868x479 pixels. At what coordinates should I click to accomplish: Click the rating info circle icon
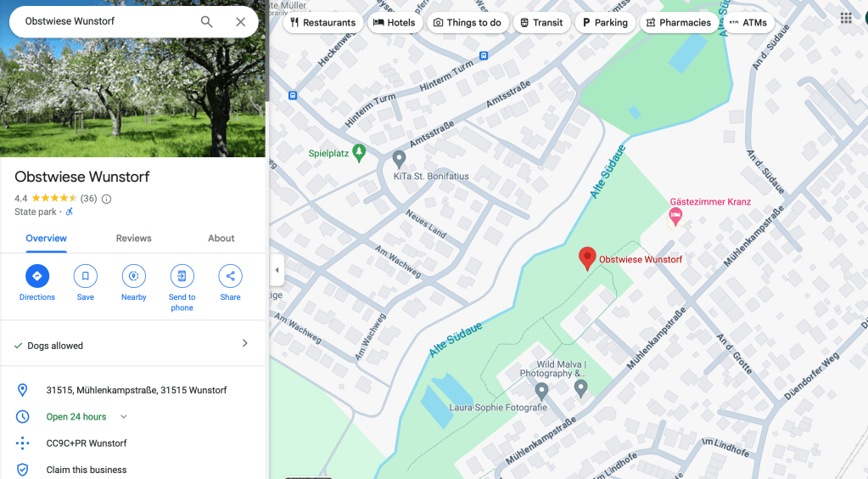pyautogui.click(x=106, y=199)
